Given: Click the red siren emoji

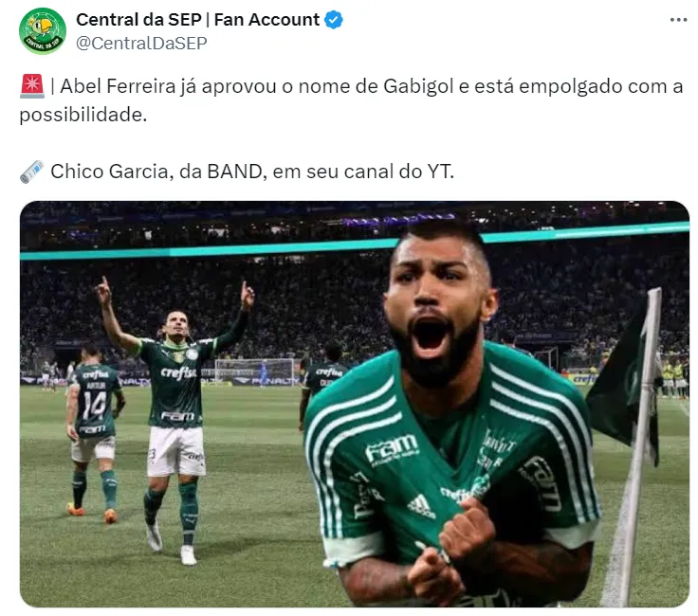Looking at the screenshot, I should pyautogui.click(x=32, y=86).
